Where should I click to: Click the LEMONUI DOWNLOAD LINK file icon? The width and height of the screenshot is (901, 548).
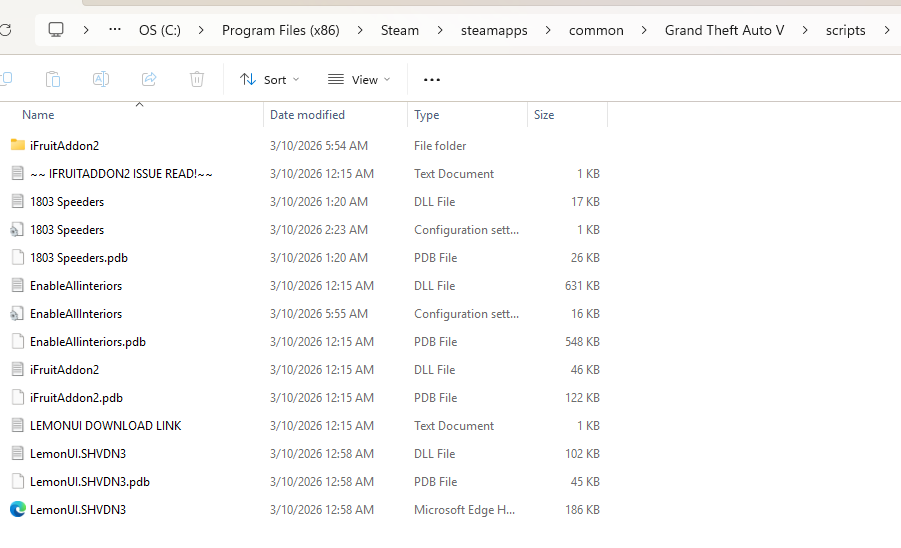tap(18, 426)
